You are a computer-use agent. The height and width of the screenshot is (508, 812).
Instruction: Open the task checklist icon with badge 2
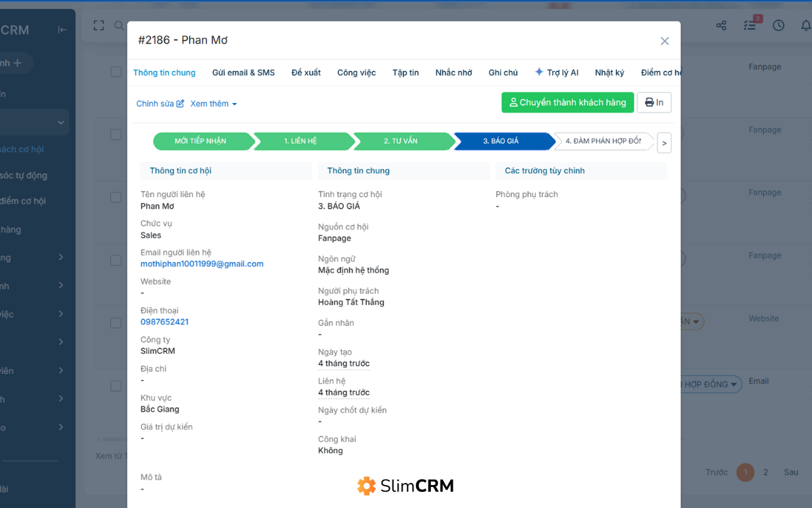point(750,25)
